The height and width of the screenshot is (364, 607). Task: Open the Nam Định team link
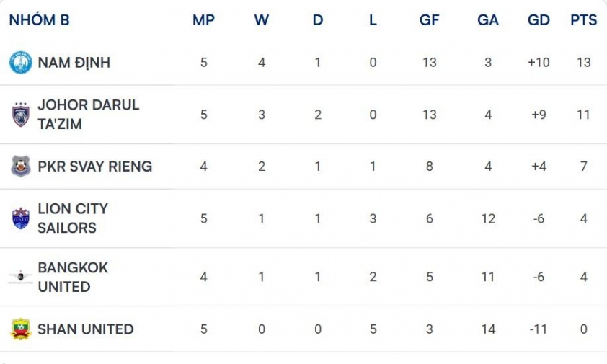[x=74, y=63]
